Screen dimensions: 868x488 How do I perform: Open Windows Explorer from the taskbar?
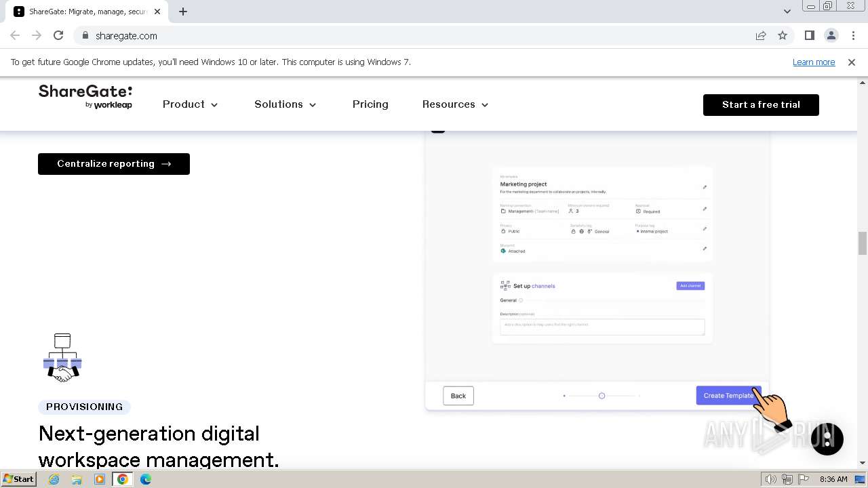[x=77, y=479]
